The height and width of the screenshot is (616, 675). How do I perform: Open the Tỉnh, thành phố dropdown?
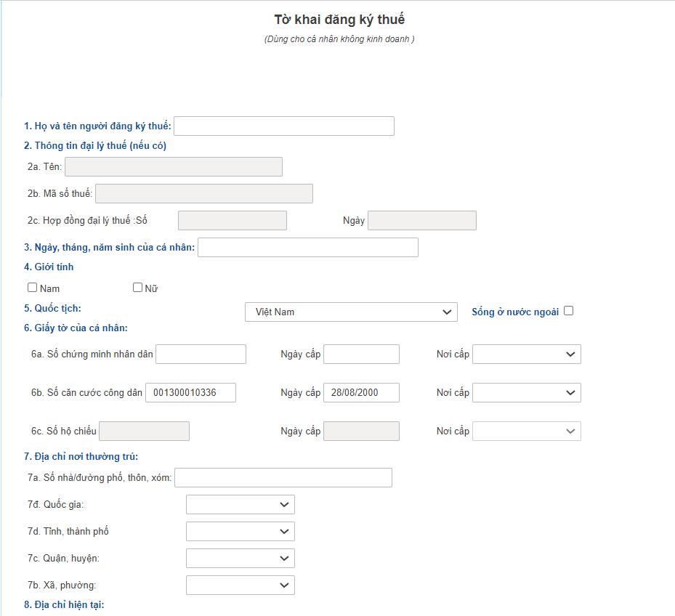coord(240,531)
